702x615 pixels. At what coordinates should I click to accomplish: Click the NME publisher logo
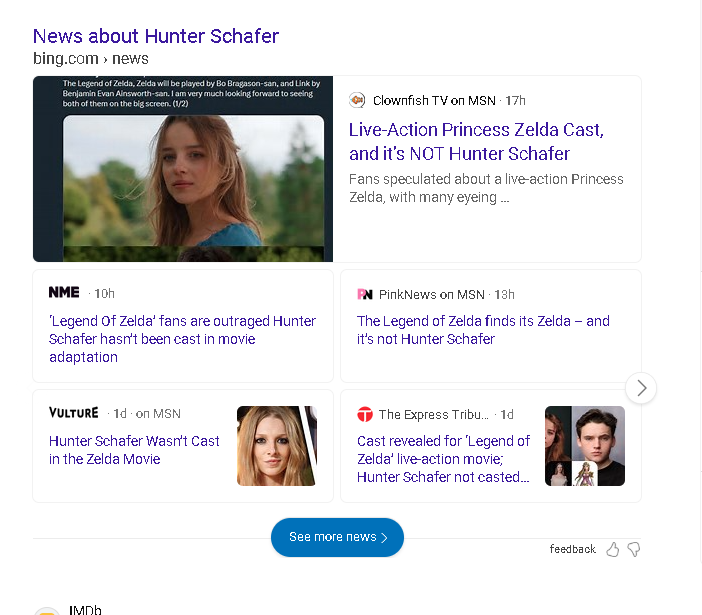(x=64, y=293)
